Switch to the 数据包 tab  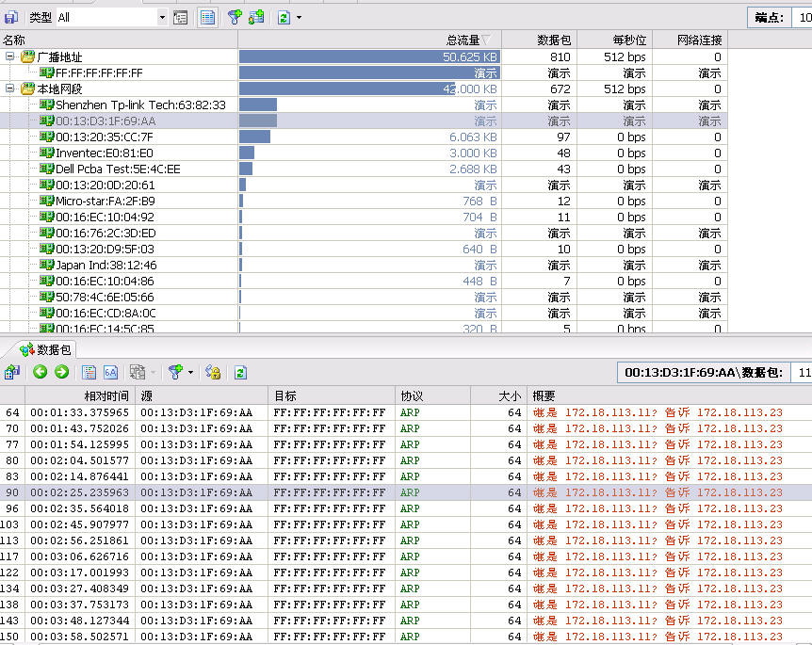(45, 349)
